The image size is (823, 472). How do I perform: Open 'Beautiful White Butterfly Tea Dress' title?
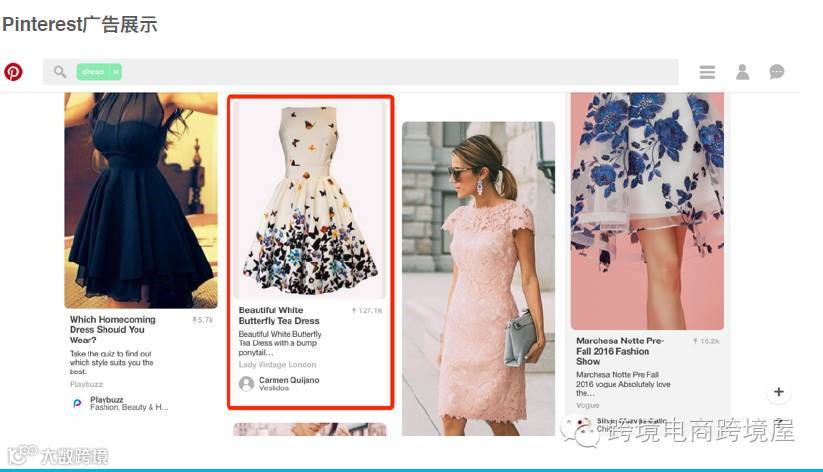[x=279, y=316]
